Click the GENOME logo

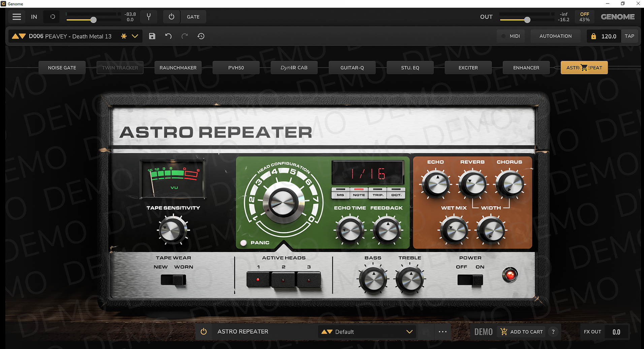pos(618,17)
